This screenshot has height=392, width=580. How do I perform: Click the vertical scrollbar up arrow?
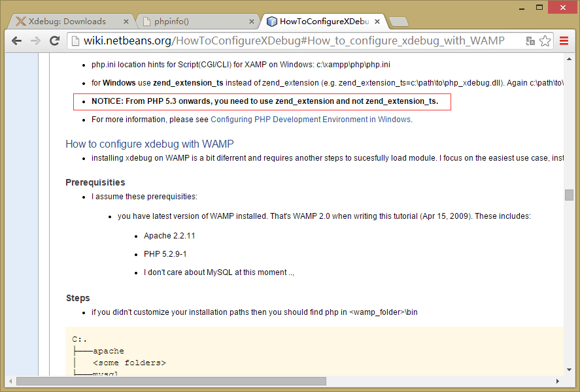tap(569, 59)
